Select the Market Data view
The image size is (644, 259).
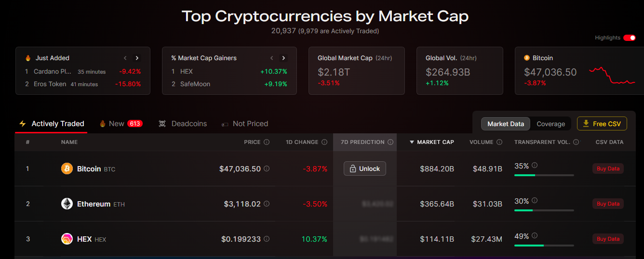coord(506,124)
